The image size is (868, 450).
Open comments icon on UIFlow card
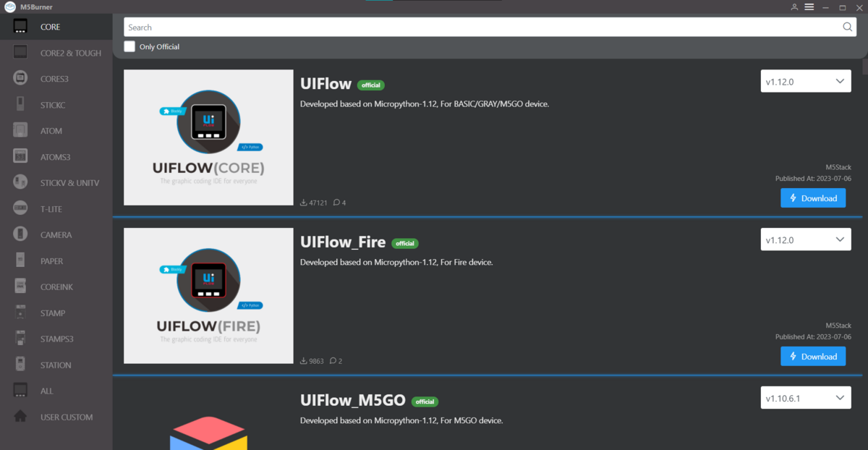click(x=336, y=203)
